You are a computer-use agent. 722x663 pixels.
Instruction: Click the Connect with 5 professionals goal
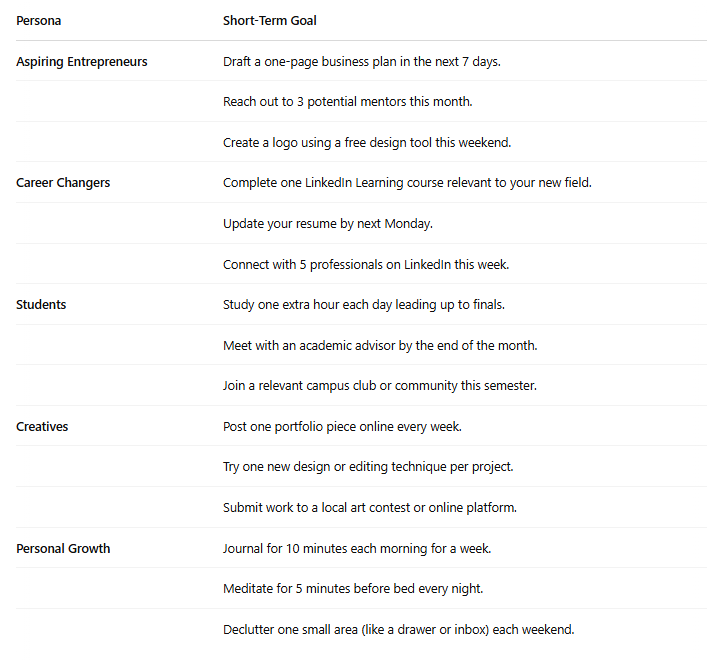tap(366, 265)
